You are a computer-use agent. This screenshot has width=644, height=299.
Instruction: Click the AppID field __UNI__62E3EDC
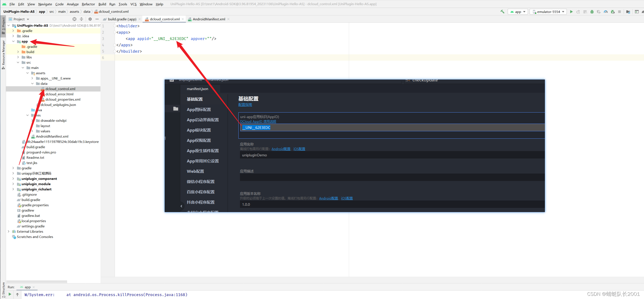tap(392, 128)
